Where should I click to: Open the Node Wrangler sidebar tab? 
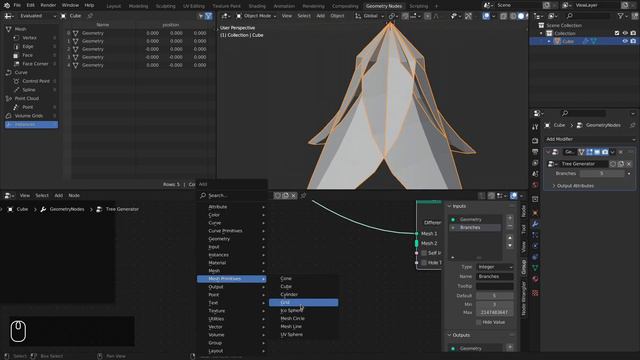coord(523,299)
